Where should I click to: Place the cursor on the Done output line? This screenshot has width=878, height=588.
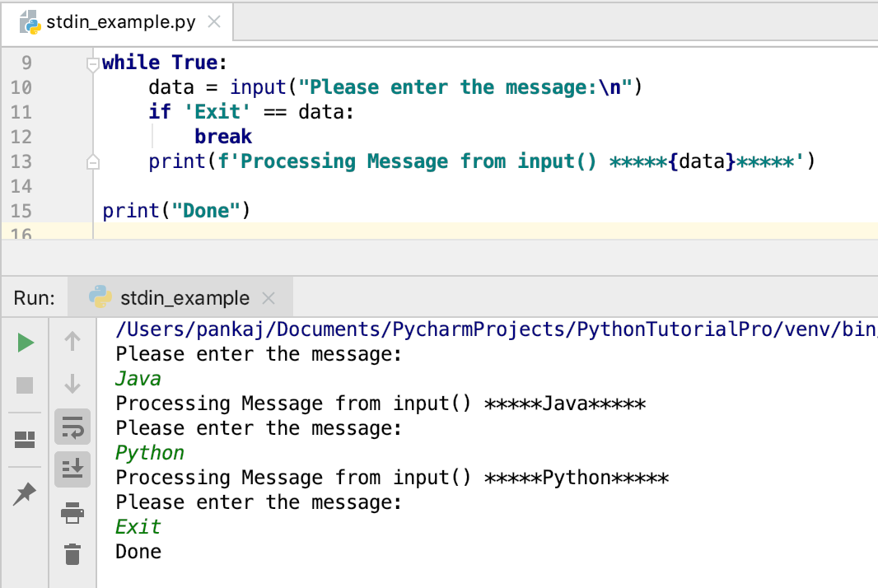[138, 551]
